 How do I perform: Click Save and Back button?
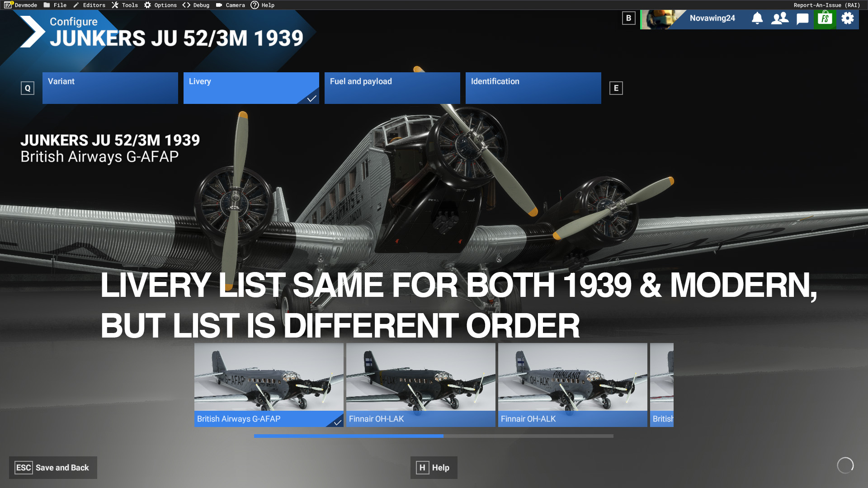(53, 468)
